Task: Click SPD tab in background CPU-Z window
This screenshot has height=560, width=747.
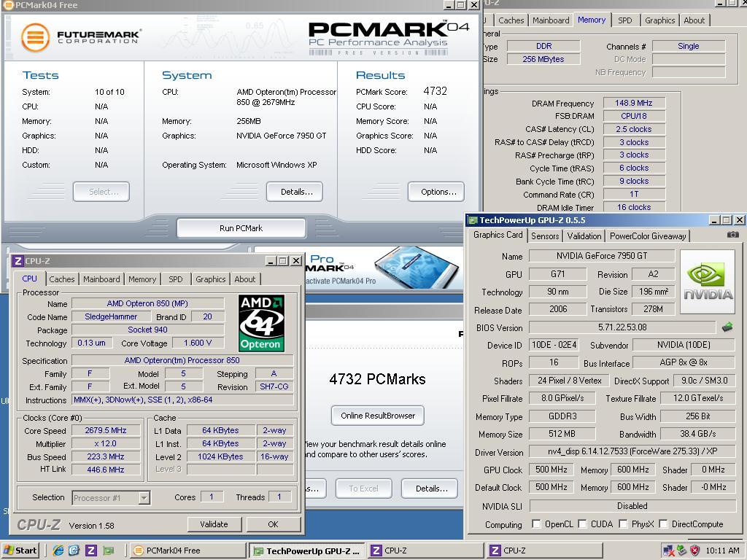Action: (x=624, y=20)
